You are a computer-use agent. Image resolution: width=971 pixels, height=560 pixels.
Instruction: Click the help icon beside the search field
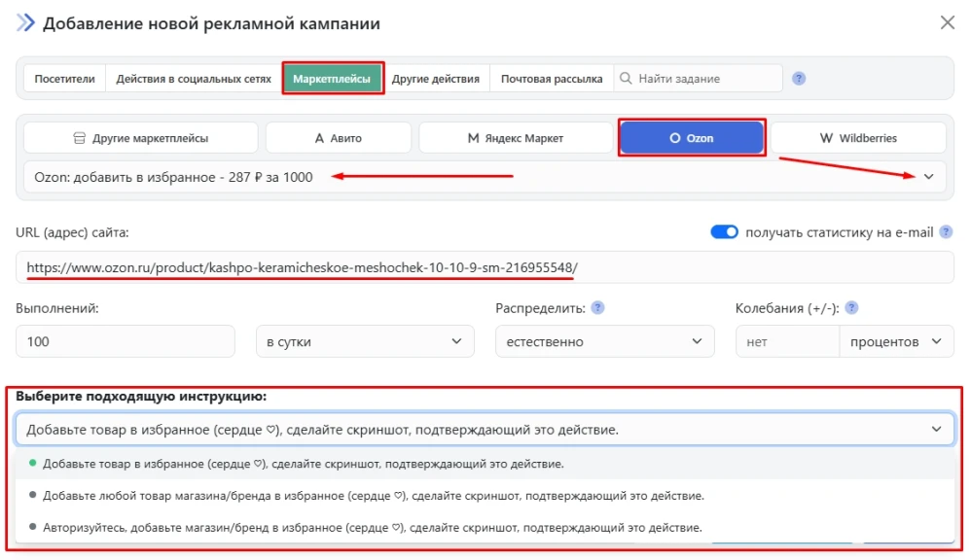pos(799,77)
